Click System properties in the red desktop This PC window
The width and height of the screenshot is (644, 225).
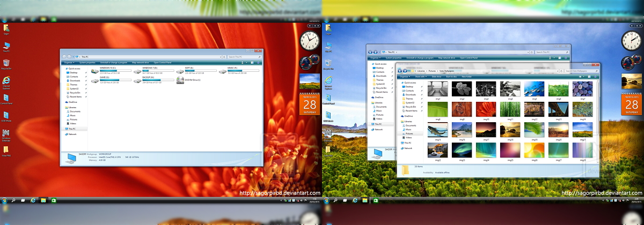[x=86, y=63]
